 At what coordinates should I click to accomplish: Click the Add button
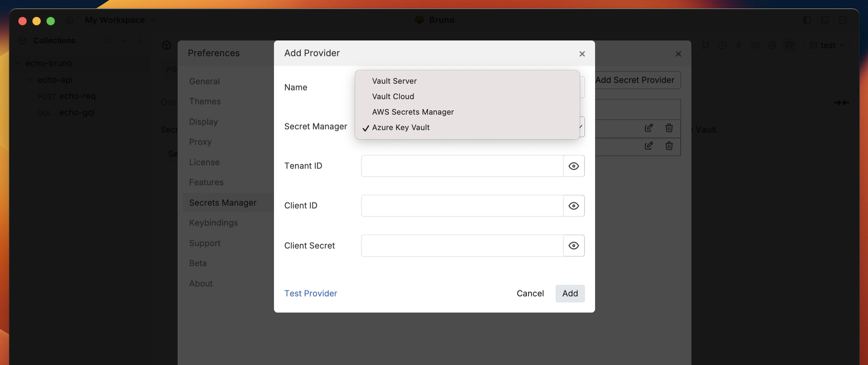[x=570, y=293]
